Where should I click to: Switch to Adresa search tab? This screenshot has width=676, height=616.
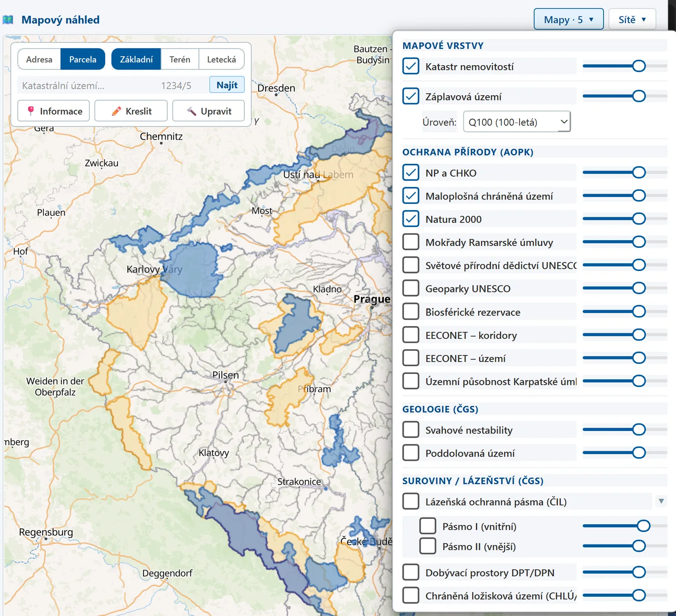pyautogui.click(x=39, y=59)
